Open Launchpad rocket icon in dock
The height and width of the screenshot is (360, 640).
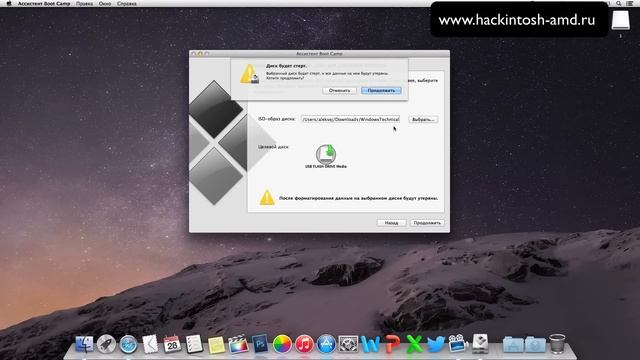pos(106,344)
